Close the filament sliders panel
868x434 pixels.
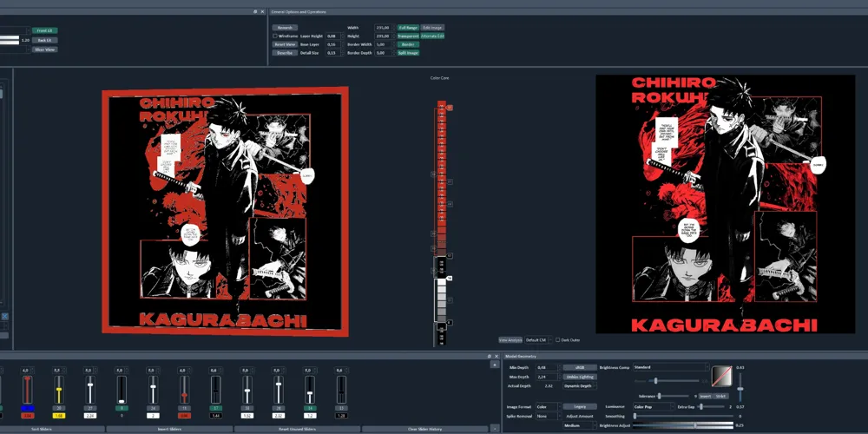coord(496,356)
